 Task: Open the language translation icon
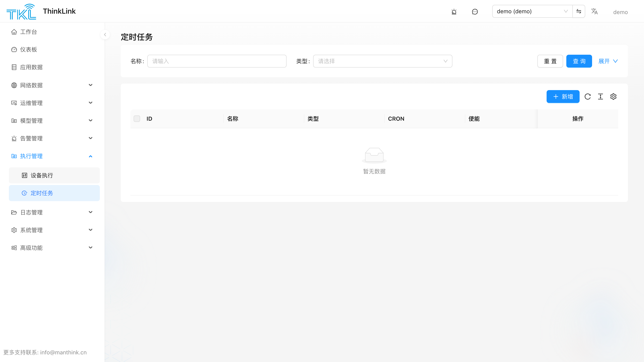pos(594,11)
